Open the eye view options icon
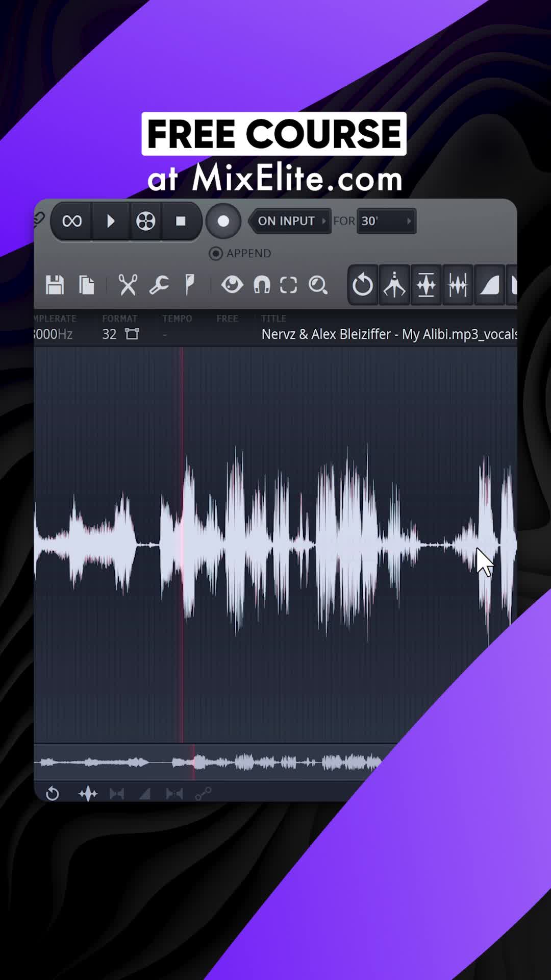551x980 pixels. 232,284
